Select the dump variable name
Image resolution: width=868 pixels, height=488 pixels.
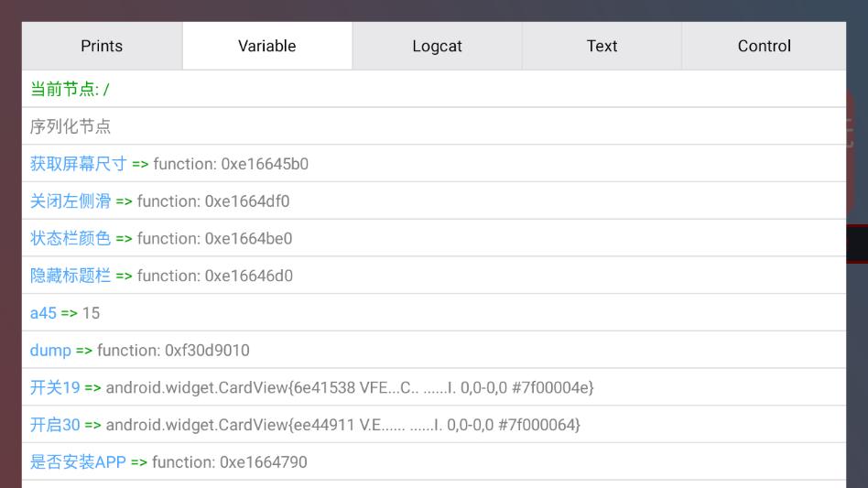point(50,351)
